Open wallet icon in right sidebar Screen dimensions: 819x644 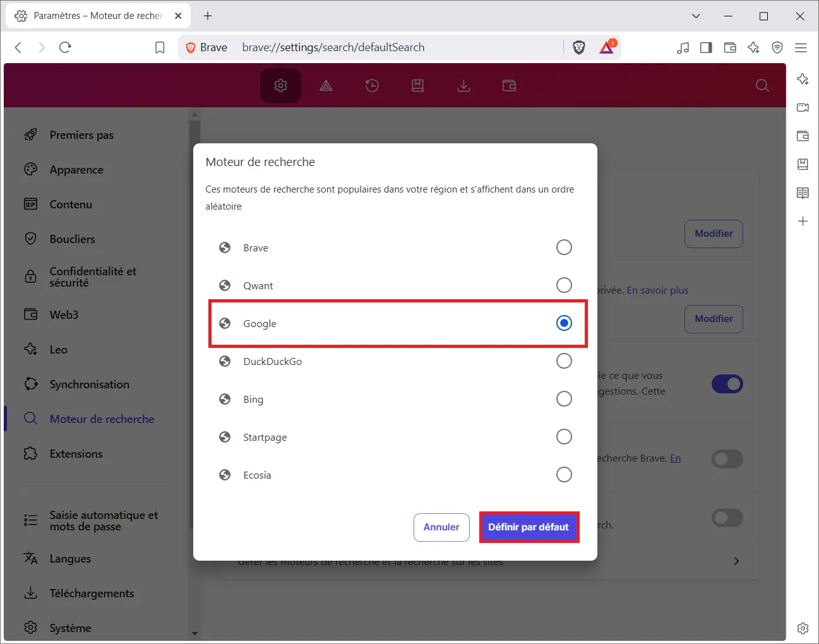803,136
